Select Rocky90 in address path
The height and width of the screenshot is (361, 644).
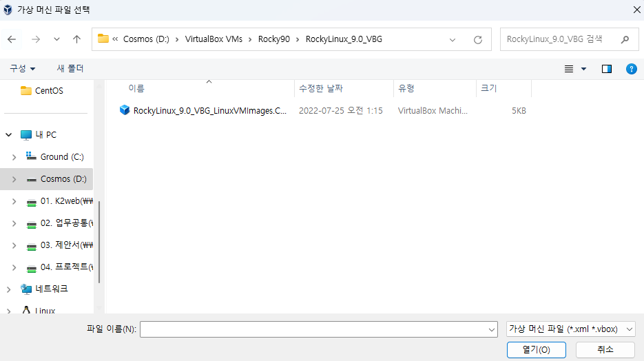pyautogui.click(x=274, y=39)
